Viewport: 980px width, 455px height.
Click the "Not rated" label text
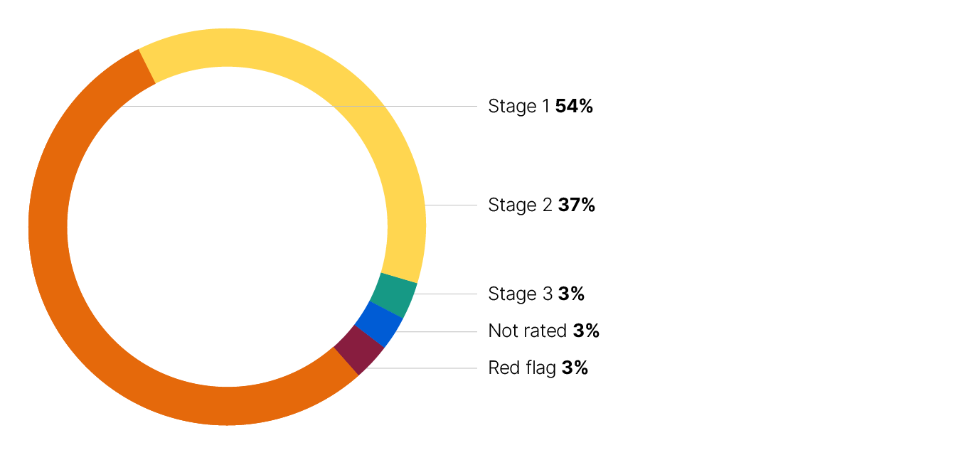click(527, 331)
